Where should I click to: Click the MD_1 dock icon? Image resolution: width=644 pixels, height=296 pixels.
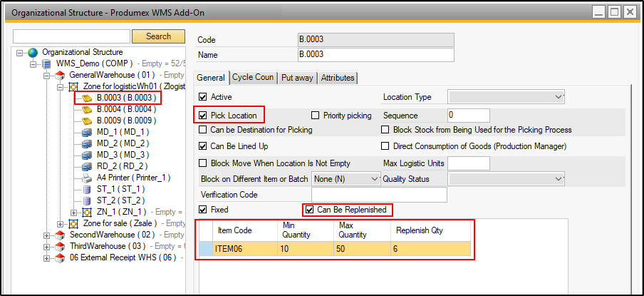coord(86,132)
